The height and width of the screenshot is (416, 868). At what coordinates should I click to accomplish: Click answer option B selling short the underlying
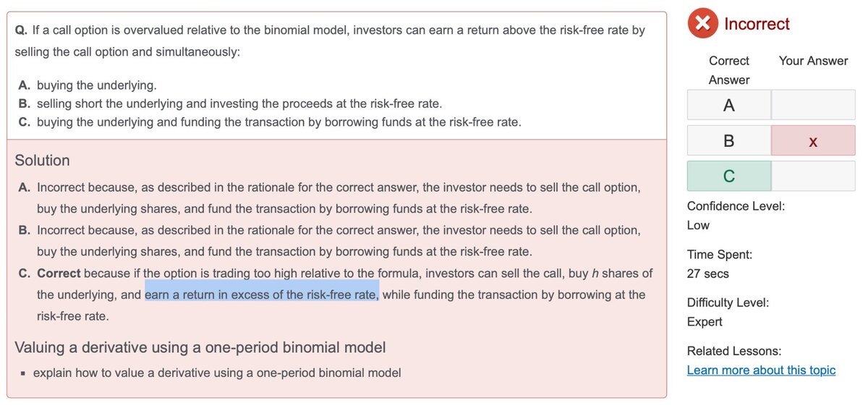point(229,103)
